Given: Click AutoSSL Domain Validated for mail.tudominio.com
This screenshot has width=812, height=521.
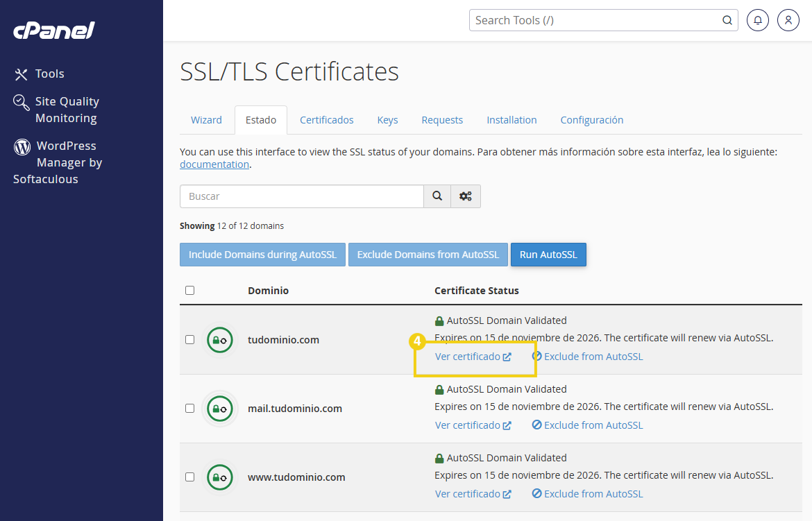Looking at the screenshot, I should 501,389.
